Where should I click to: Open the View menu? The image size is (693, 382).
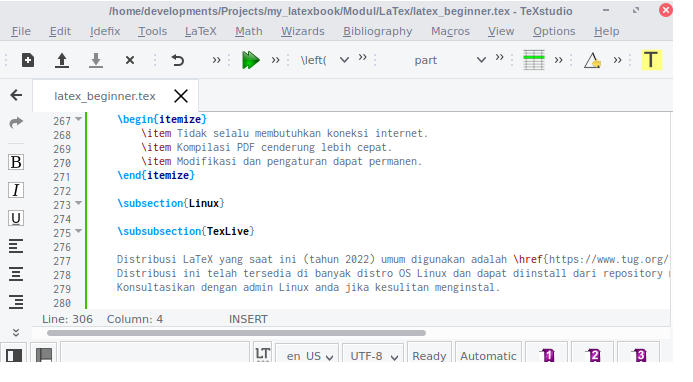(x=501, y=31)
